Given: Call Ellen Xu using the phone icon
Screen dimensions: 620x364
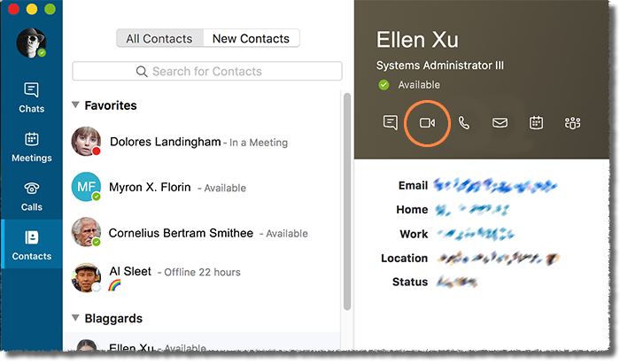Looking at the screenshot, I should tap(463, 123).
